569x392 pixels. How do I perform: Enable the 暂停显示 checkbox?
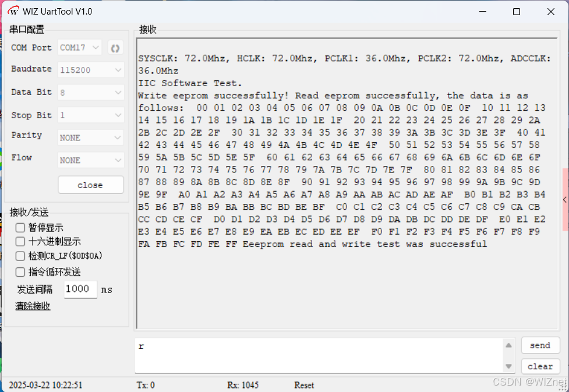[x=20, y=228]
